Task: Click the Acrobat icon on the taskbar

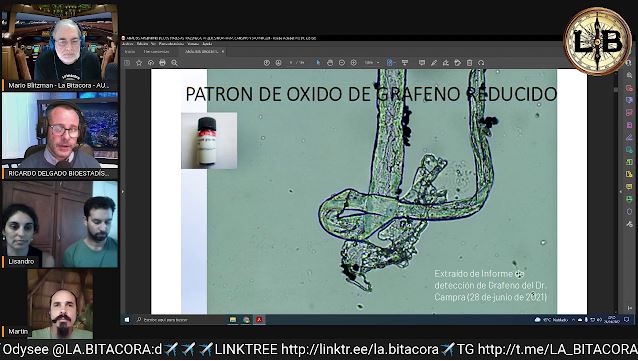Action: pyautogui.click(x=259, y=320)
